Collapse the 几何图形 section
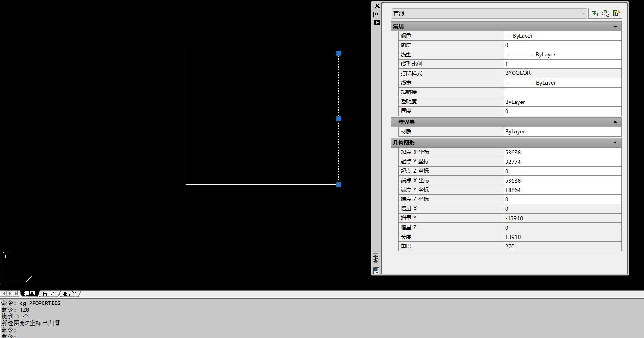Image resolution: width=644 pixels, height=338 pixels. pyautogui.click(x=615, y=142)
